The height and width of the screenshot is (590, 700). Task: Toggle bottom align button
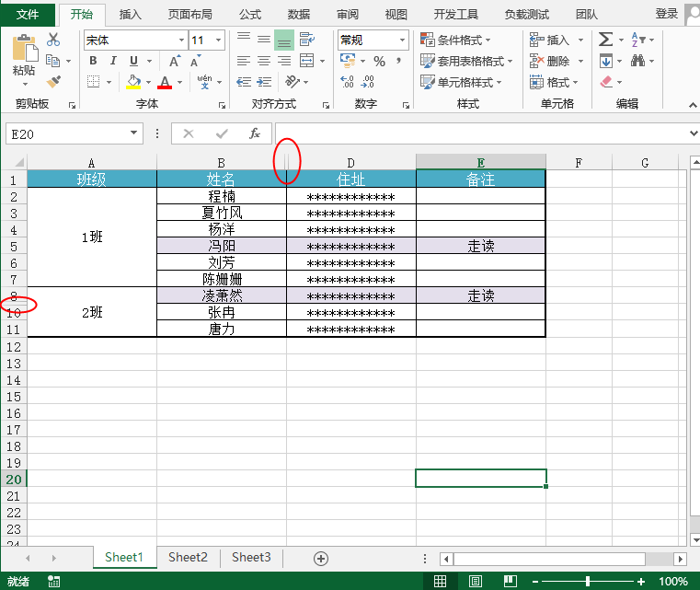click(284, 40)
